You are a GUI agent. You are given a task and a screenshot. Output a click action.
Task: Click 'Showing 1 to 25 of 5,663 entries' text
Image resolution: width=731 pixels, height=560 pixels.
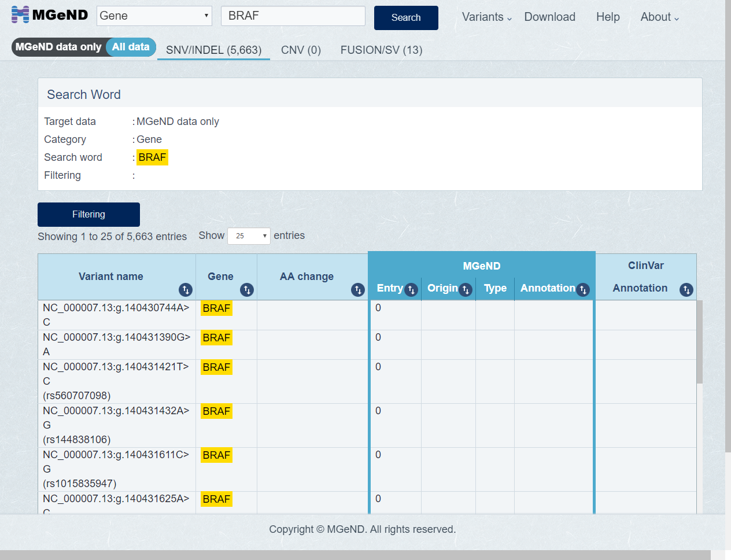point(112,237)
